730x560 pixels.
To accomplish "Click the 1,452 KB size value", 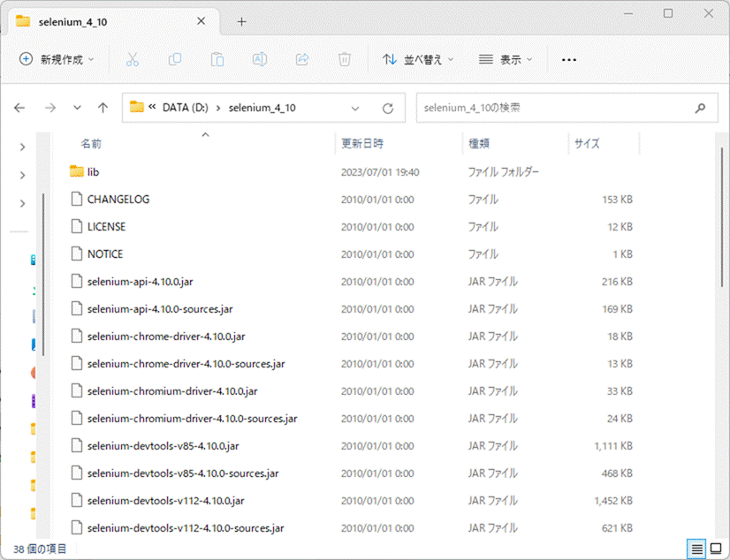I will tap(613, 502).
